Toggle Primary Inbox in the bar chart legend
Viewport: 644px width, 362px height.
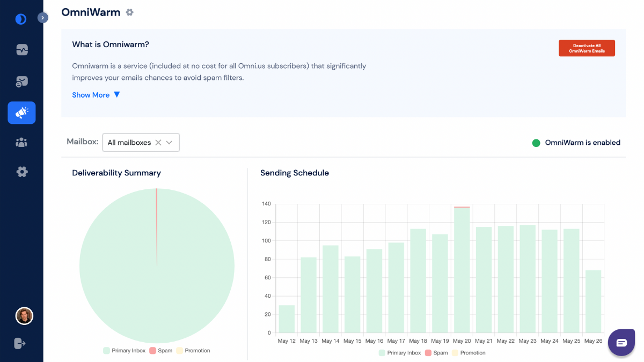coord(400,353)
